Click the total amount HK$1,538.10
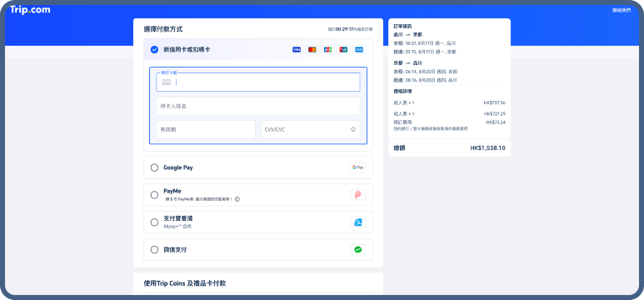Screen dimensions: 644x300 pos(487,148)
